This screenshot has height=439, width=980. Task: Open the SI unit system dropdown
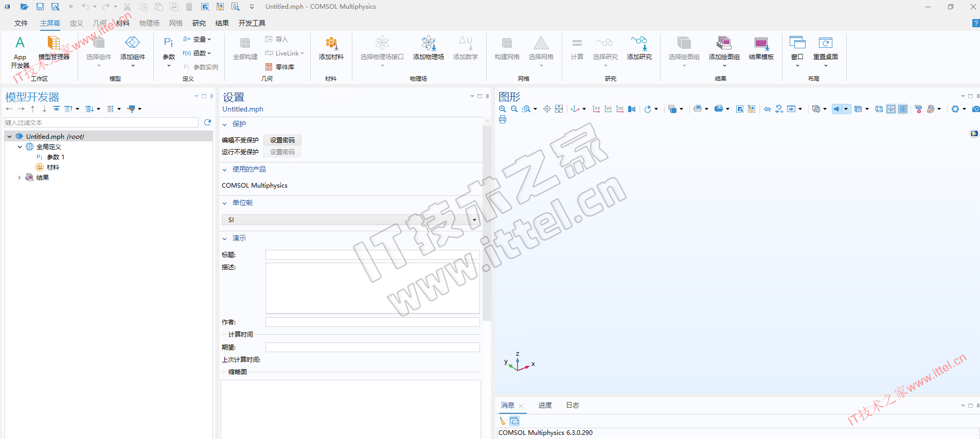tap(350, 219)
